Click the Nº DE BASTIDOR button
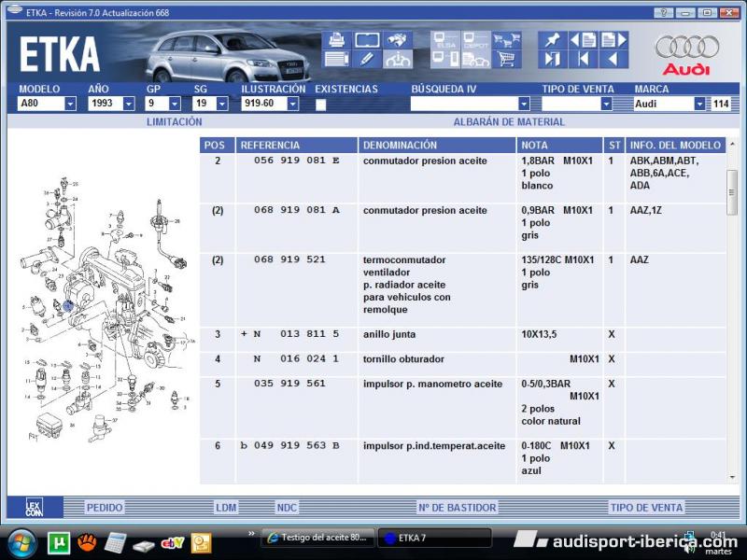Image resolution: width=747 pixels, height=560 pixels. click(x=457, y=508)
